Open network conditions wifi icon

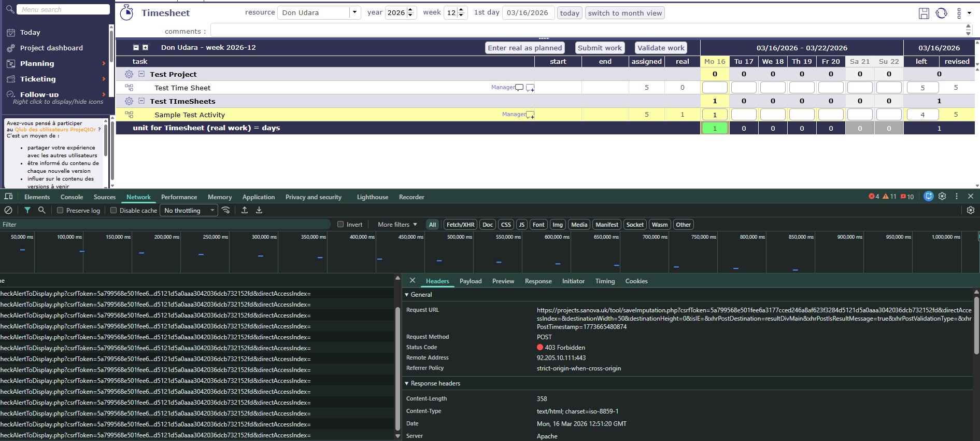coord(226,210)
